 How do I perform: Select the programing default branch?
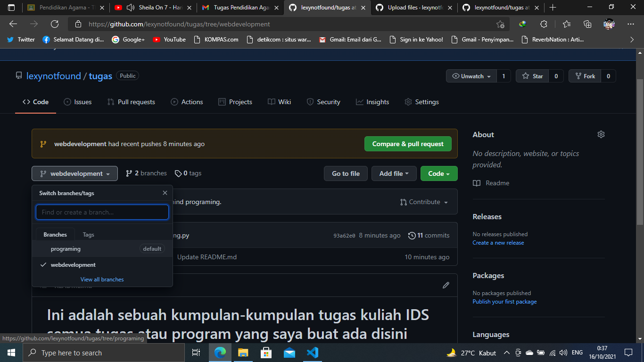point(102,249)
